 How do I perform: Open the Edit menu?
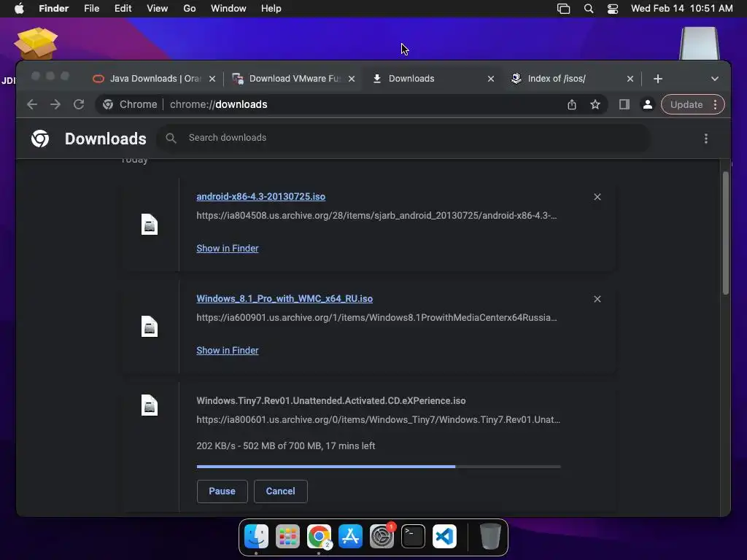point(123,9)
